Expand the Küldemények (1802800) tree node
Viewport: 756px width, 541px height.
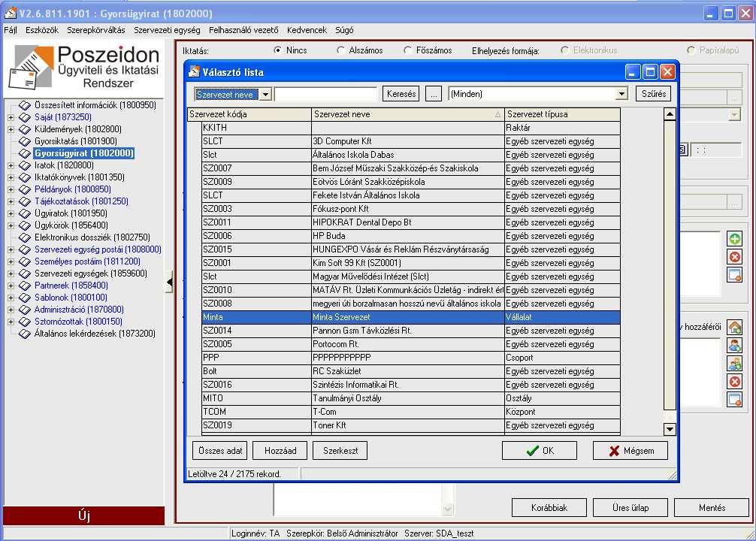point(11,129)
